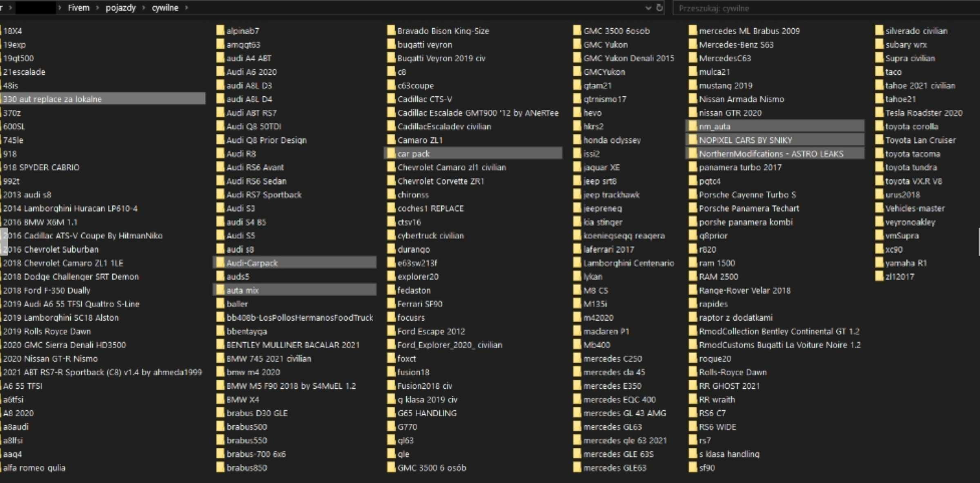The image size is (980, 483).
Task: Select 'Ford_Explorer_2020_ civilian' folder name
Action: click(x=450, y=345)
